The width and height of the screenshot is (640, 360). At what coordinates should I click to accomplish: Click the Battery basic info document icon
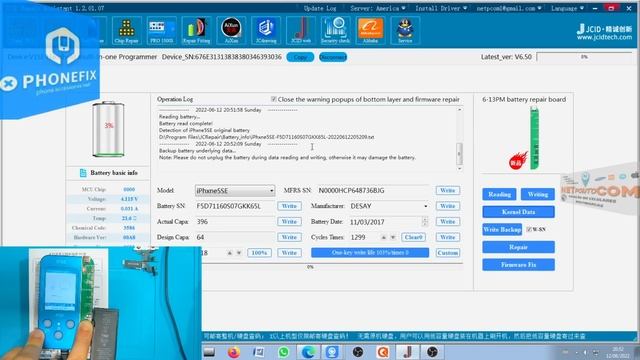click(x=83, y=173)
